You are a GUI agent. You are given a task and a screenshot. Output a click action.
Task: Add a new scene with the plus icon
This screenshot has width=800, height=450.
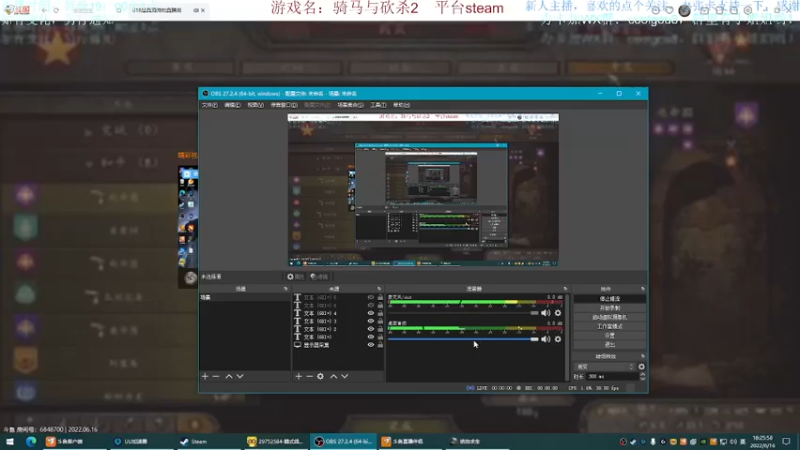[x=205, y=376]
